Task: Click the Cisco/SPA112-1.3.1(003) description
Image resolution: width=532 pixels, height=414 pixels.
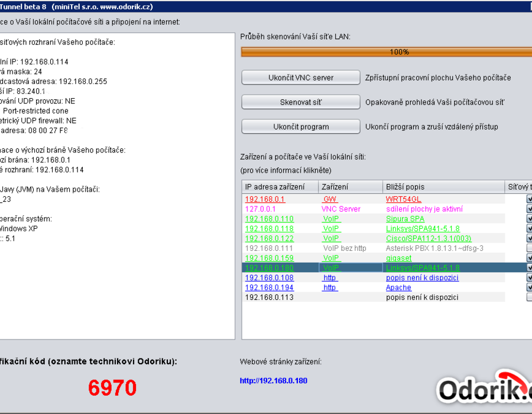Action: pyautogui.click(x=429, y=238)
